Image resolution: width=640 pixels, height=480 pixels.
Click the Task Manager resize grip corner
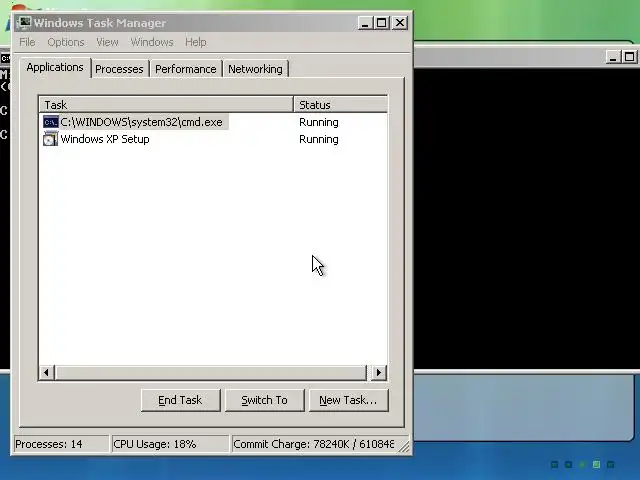[x=404, y=447]
